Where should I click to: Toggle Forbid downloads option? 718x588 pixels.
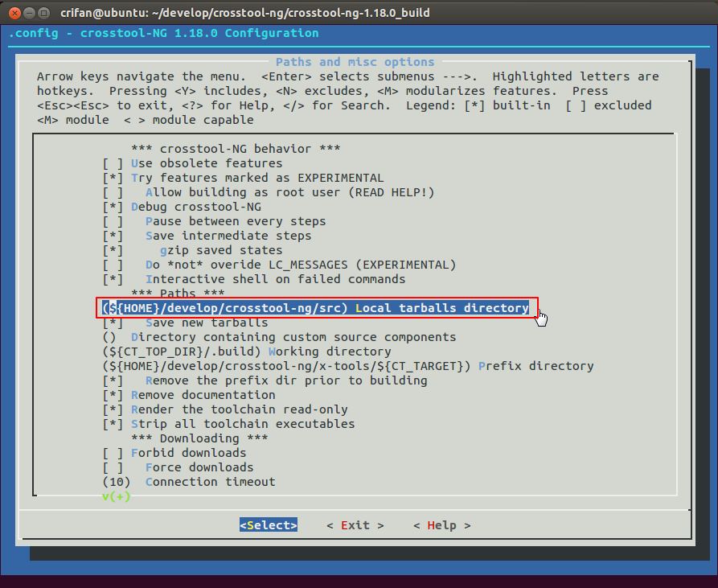[x=174, y=453]
